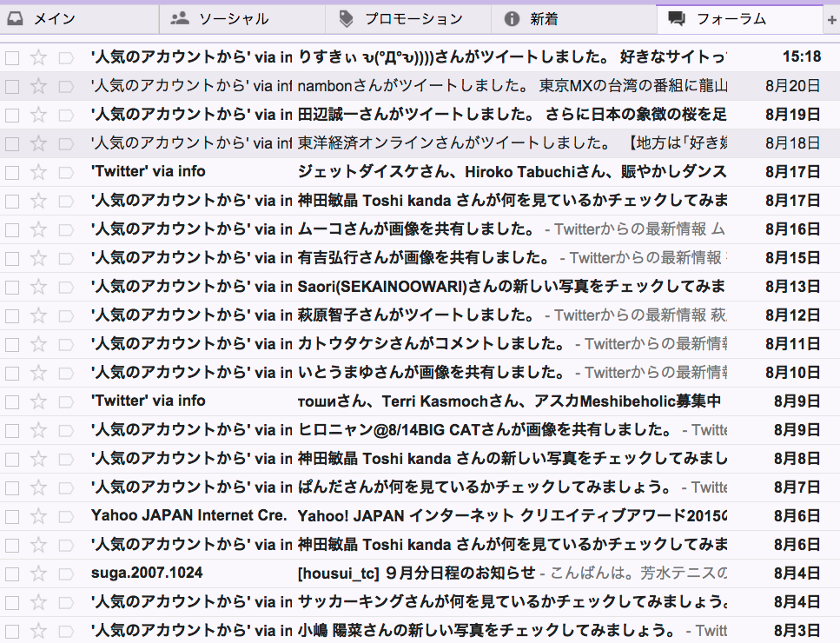Image resolution: width=840 pixels, height=643 pixels.
Task: Mark the りすきぃ 15:18 email as important
Action: pos(66,57)
